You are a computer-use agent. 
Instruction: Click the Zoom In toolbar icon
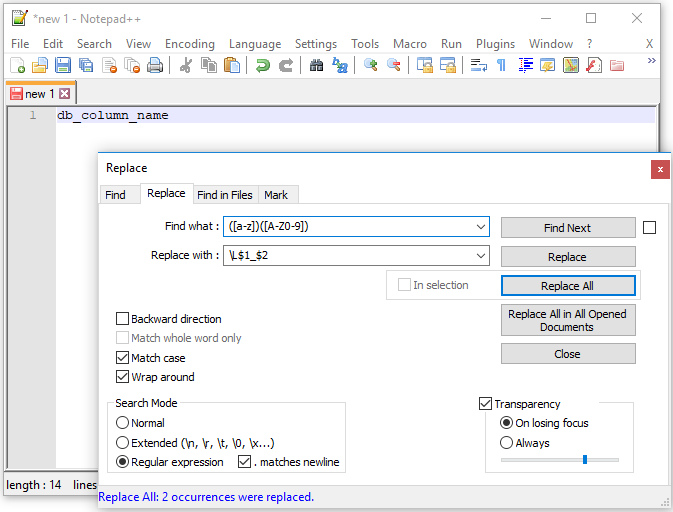click(x=371, y=65)
